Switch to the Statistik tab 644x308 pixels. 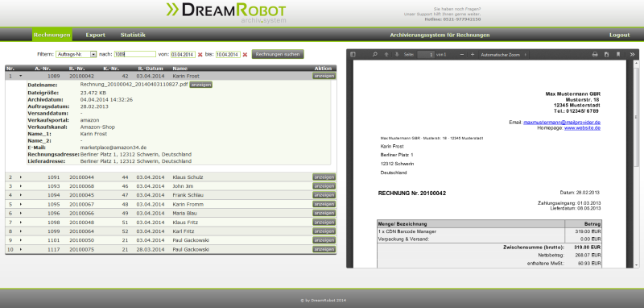click(133, 35)
